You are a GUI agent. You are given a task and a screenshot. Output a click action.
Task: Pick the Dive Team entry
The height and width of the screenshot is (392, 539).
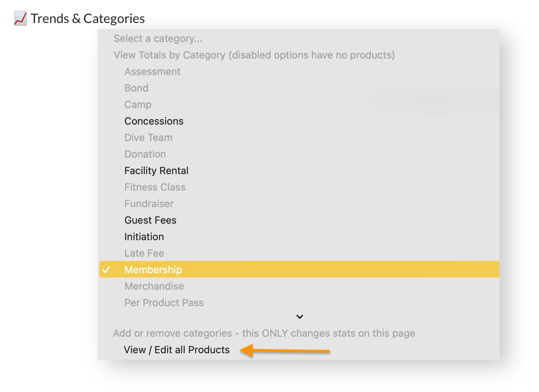tap(148, 138)
